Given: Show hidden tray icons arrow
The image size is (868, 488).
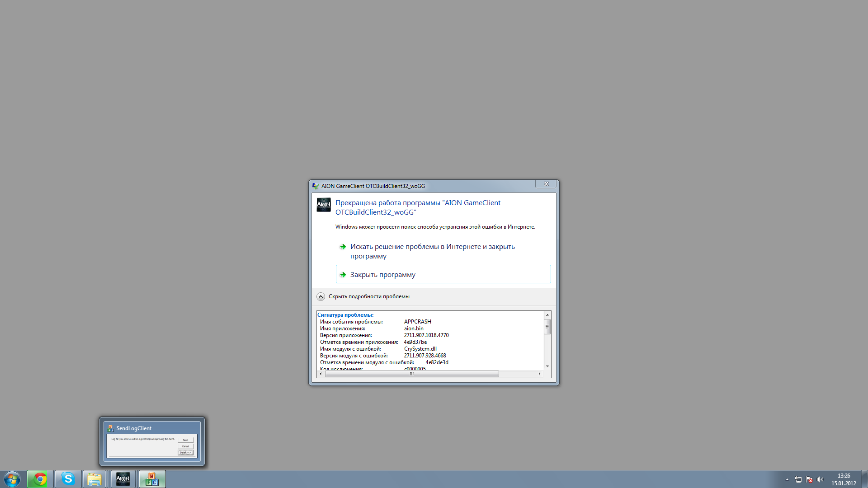Looking at the screenshot, I should [x=787, y=479].
